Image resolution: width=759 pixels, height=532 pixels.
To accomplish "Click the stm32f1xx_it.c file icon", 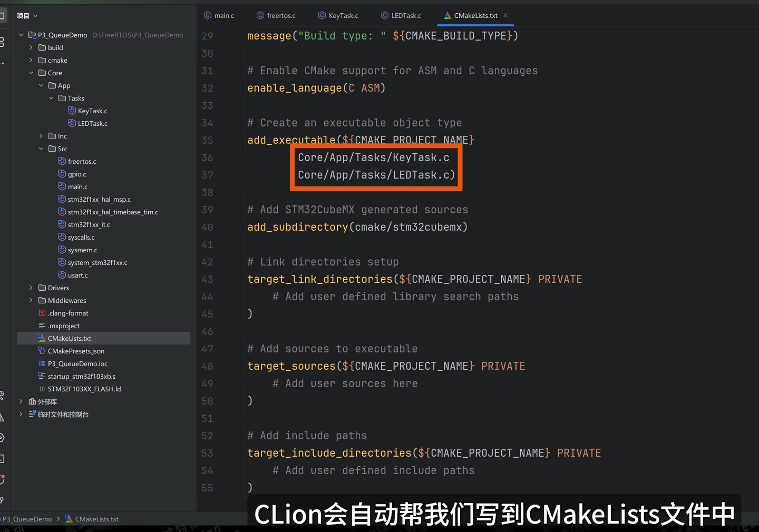I will pyautogui.click(x=62, y=224).
